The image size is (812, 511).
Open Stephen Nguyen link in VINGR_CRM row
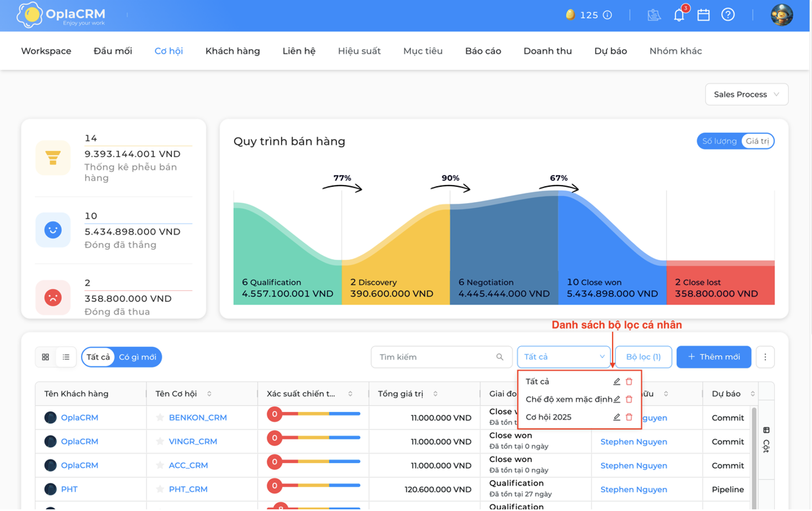[634, 442]
